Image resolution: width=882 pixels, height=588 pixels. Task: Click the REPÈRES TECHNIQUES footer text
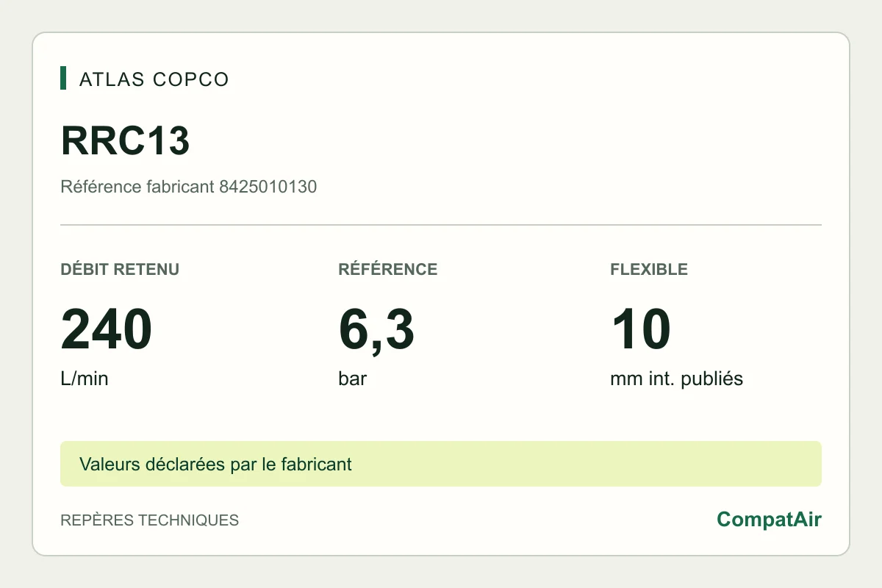[x=149, y=520]
